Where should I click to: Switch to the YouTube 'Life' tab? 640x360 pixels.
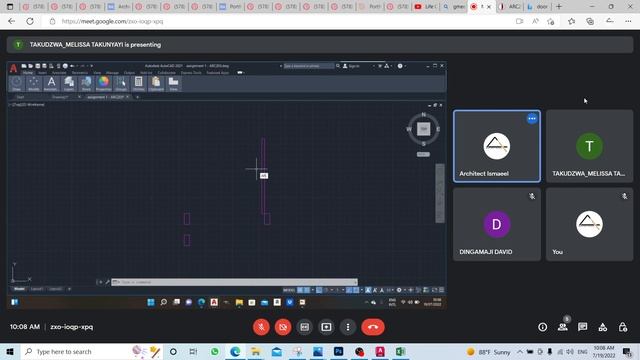tap(425, 7)
